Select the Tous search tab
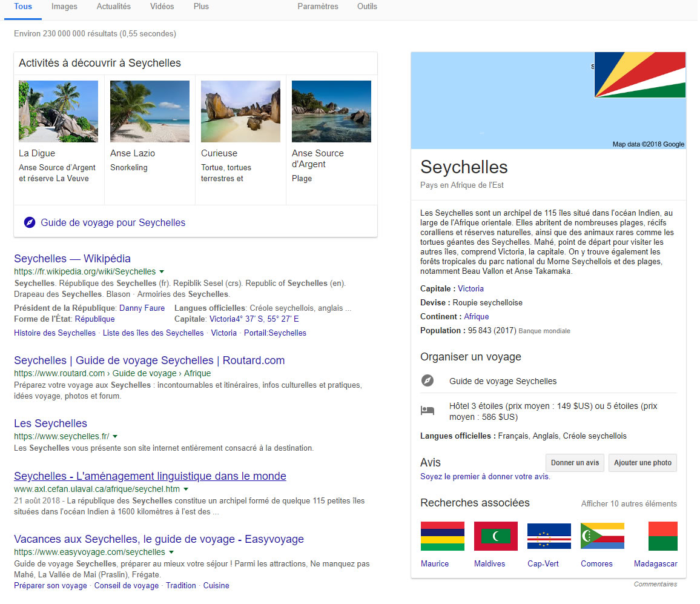 (23, 7)
